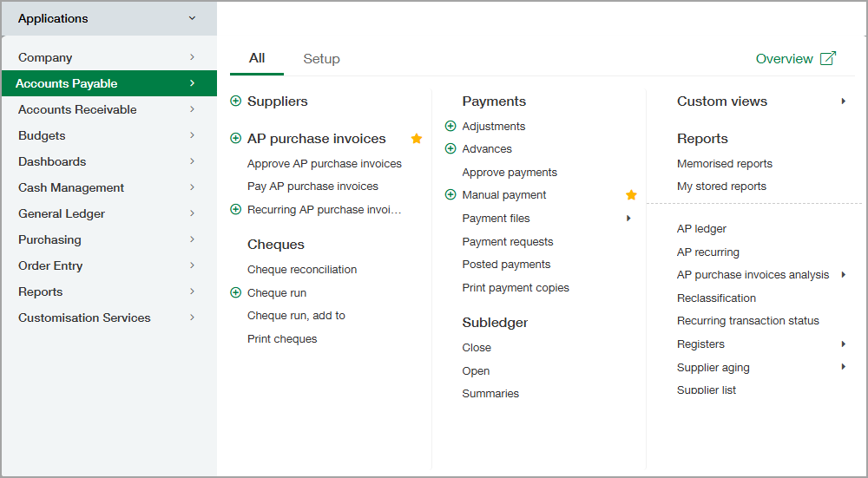Open the AP ledger report link

pos(701,229)
